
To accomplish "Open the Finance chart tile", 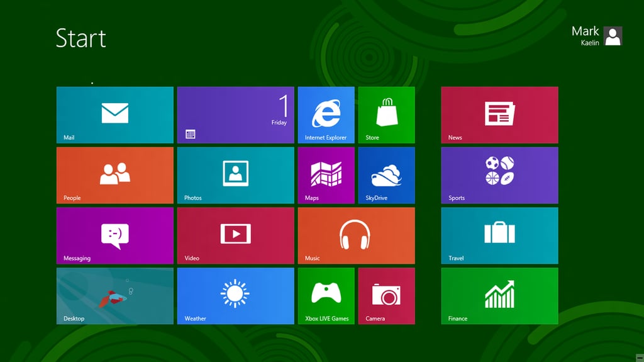I will point(500,296).
